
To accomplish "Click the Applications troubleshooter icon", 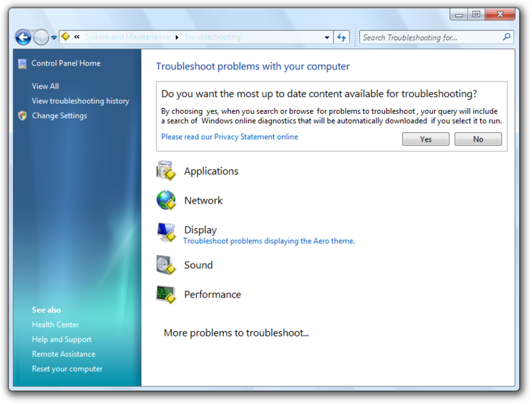I will pyautogui.click(x=167, y=171).
